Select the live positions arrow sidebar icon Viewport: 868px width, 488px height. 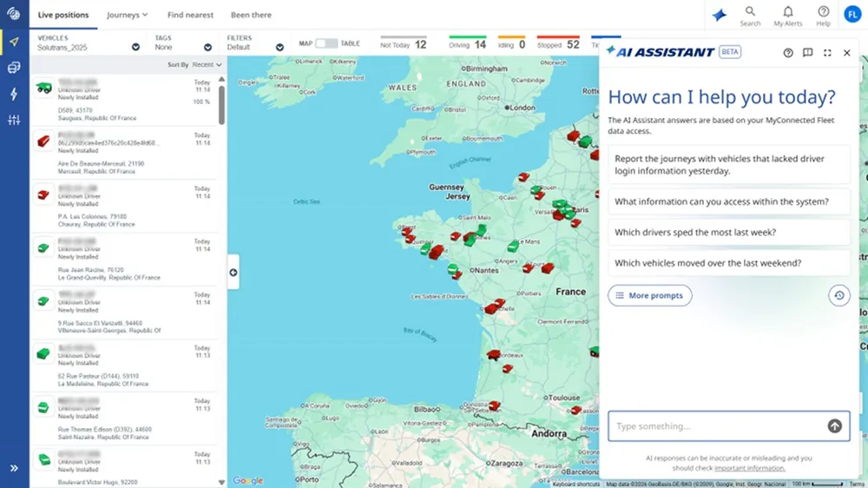(x=15, y=42)
